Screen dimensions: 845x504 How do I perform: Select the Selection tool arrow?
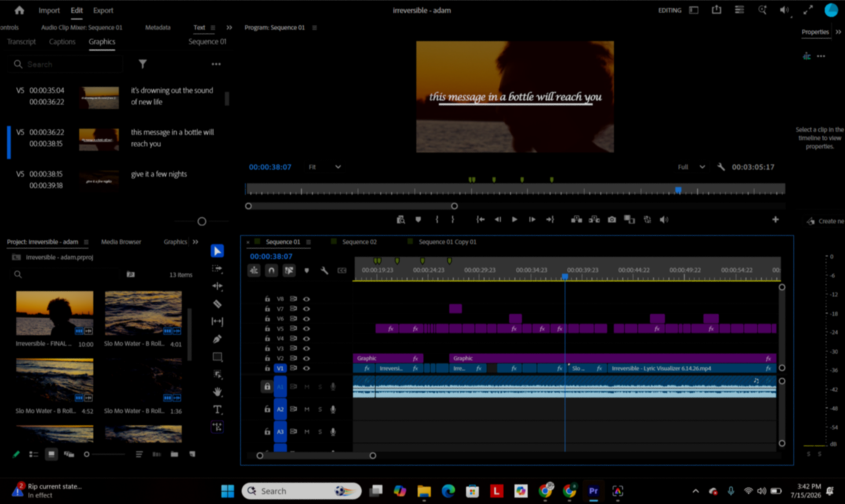[x=217, y=251]
